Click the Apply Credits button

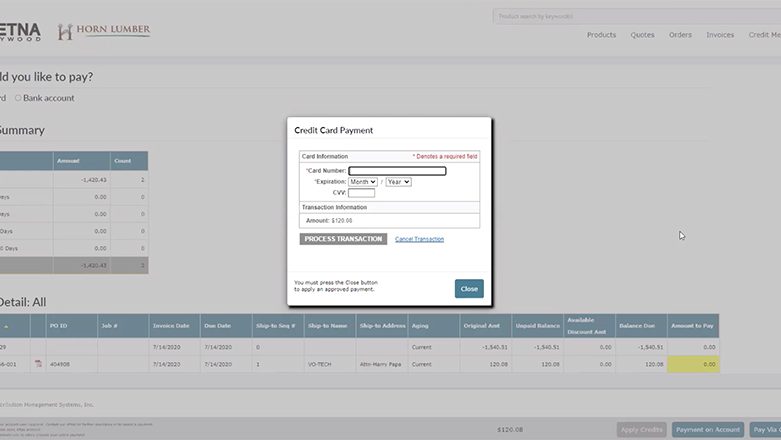click(x=641, y=429)
